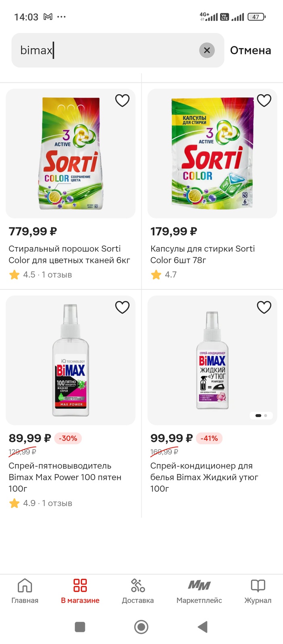Viewport: 283px width, 644px height.
Task: Open the Bimax stain remover spray image
Action: pyautogui.click(x=71, y=360)
